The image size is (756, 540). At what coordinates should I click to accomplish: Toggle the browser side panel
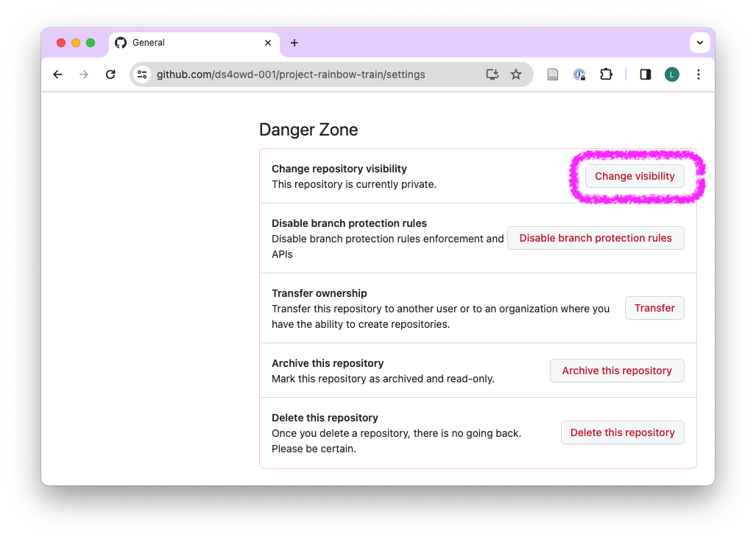(646, 74)
